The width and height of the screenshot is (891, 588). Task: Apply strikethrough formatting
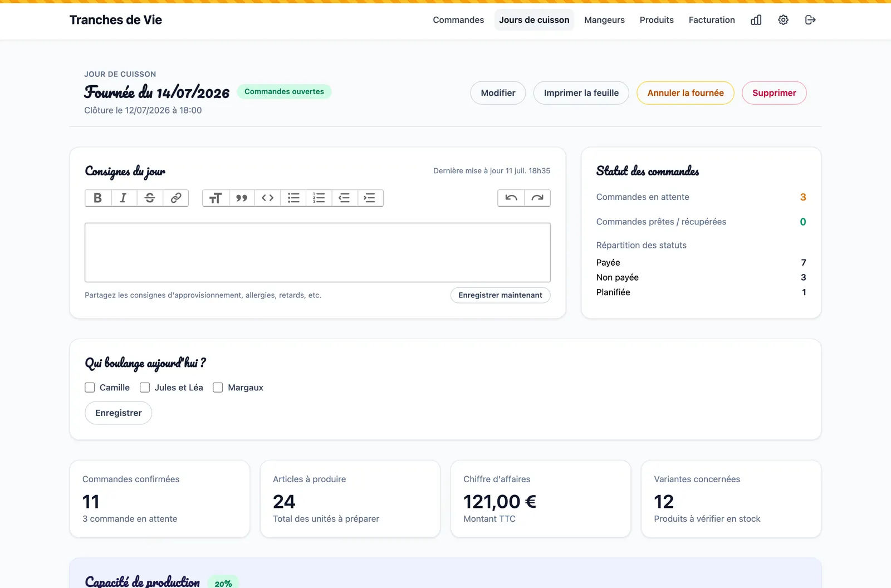click(150, 198)
